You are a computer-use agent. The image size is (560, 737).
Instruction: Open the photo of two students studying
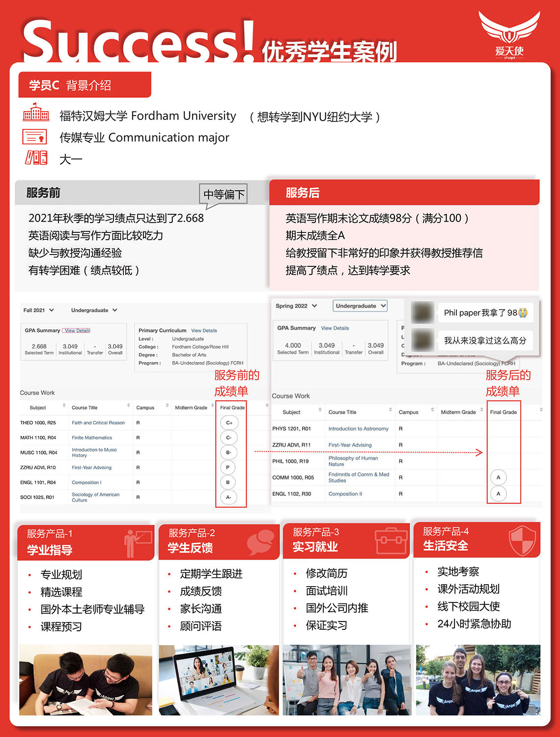tap(85, 680)
